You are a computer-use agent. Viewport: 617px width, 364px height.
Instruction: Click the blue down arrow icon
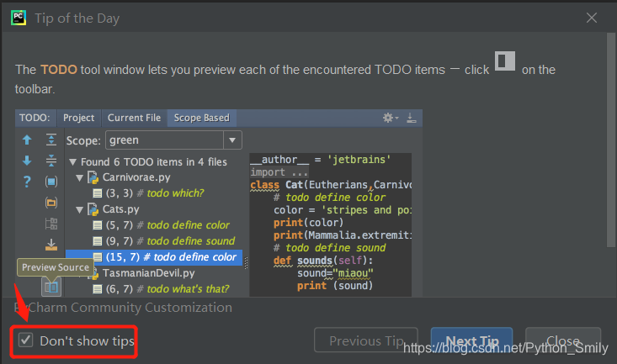tap(27, 161)
